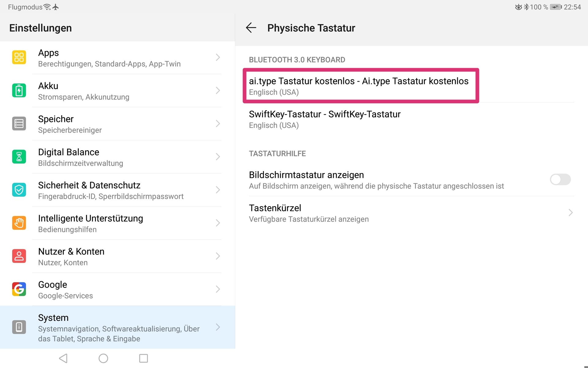Tap the 22:54 clock in status bar
This screenshot has height=368, width=588.
[572, 7]
